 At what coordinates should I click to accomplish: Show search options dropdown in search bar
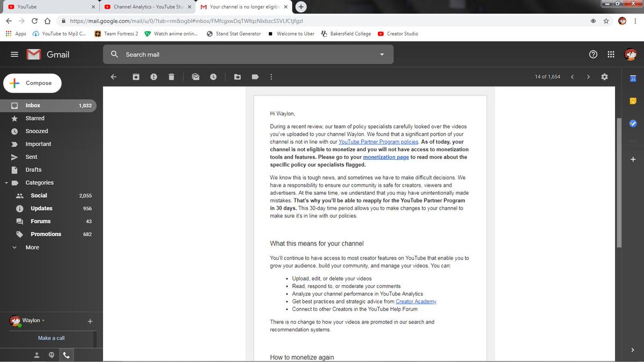(x=382, y=54)
